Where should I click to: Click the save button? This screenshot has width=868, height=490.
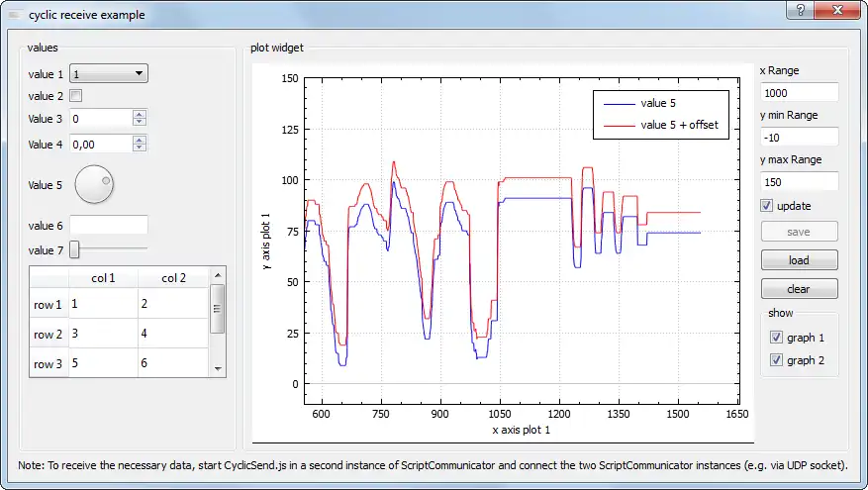[800, 232]
